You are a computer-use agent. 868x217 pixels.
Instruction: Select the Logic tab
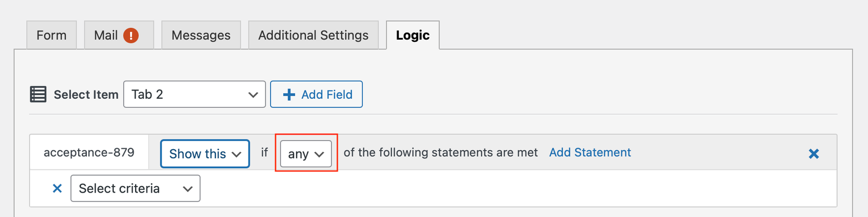(x=412, y=35)
